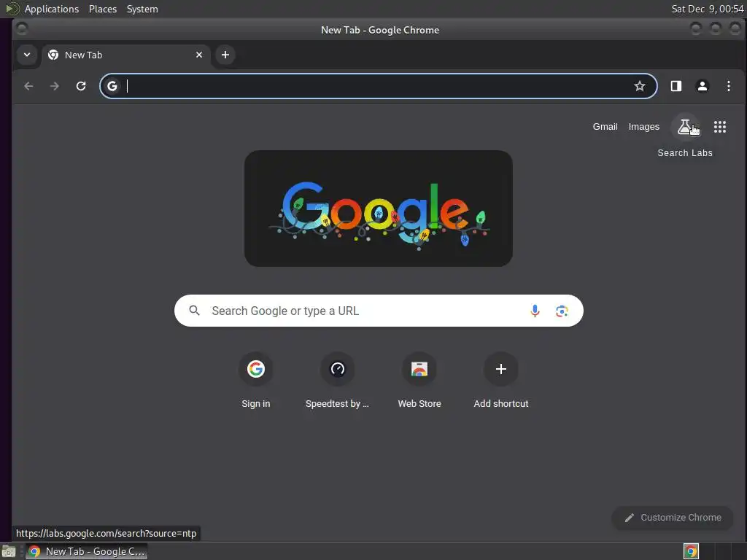Select the Chrome window in taskbar
Screen dimensions: 747x560
pyautogui.click(x=86, y=551)
